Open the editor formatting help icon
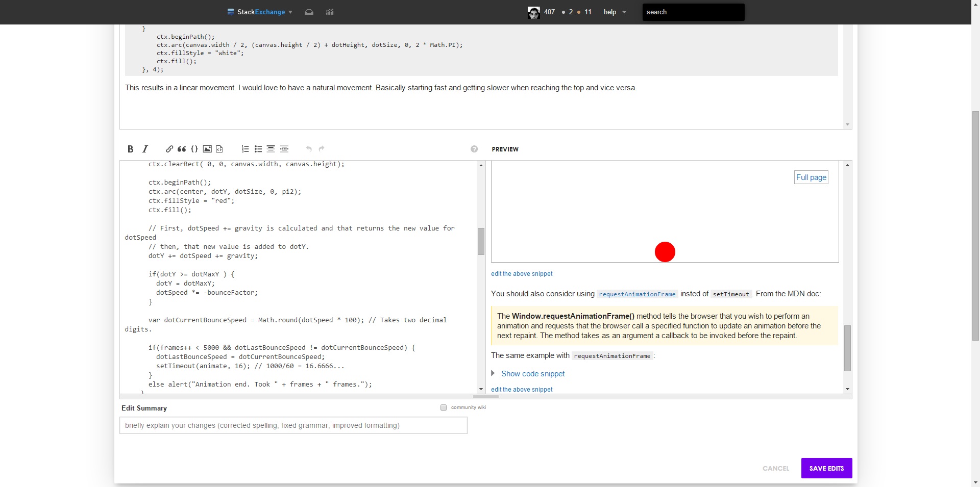This screenshot has height=487, width=980. click(474, 149)
